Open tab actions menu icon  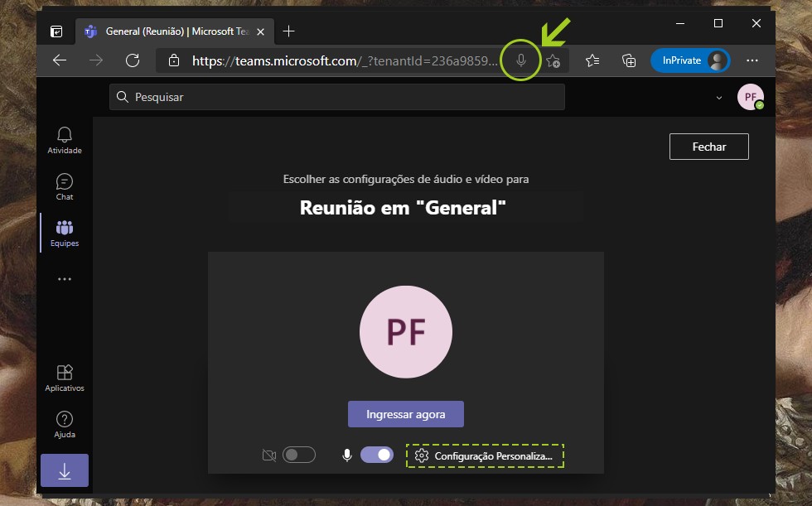[56, 31]
